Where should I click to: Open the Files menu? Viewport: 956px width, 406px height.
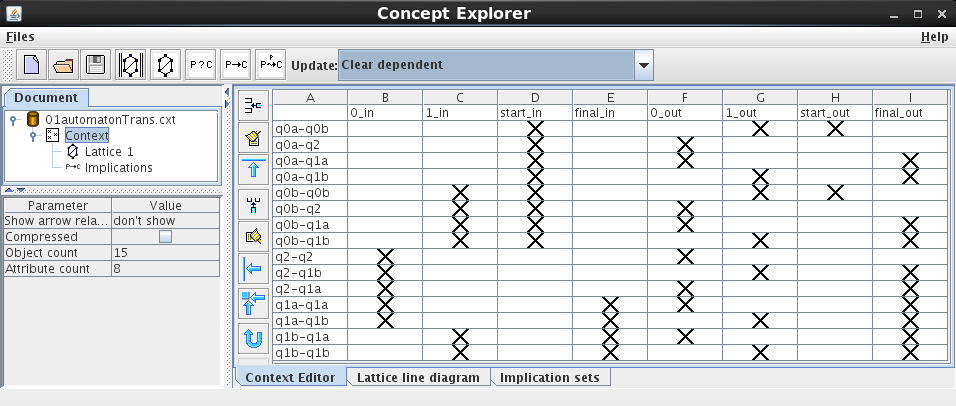click(20, 37)
